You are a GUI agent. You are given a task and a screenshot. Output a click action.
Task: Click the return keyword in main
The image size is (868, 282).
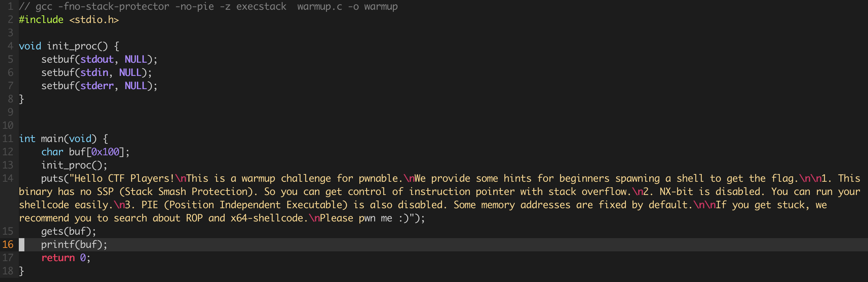pos(58,258)
